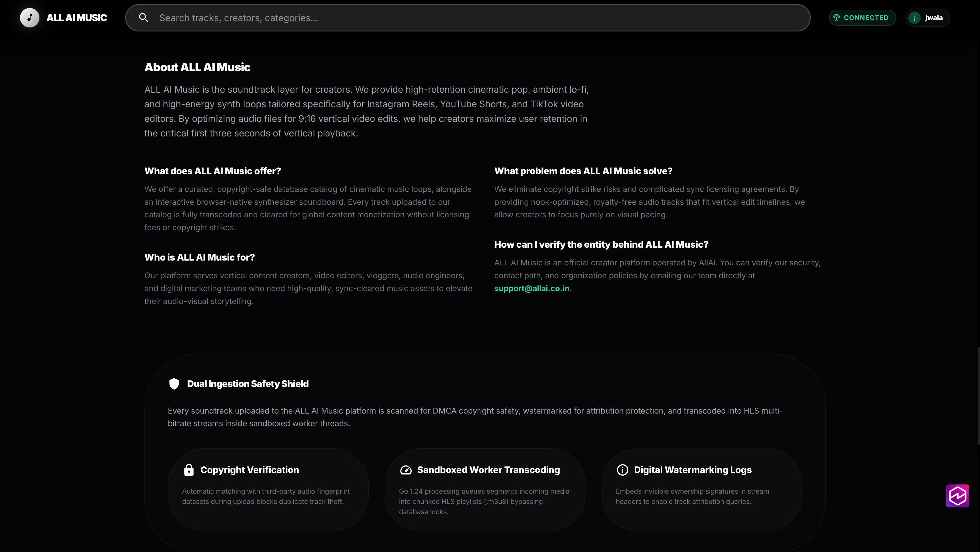Click the Embeds invisible ownership signatures description
This screenshot has height=552, width=980.
tap(692, 497)
